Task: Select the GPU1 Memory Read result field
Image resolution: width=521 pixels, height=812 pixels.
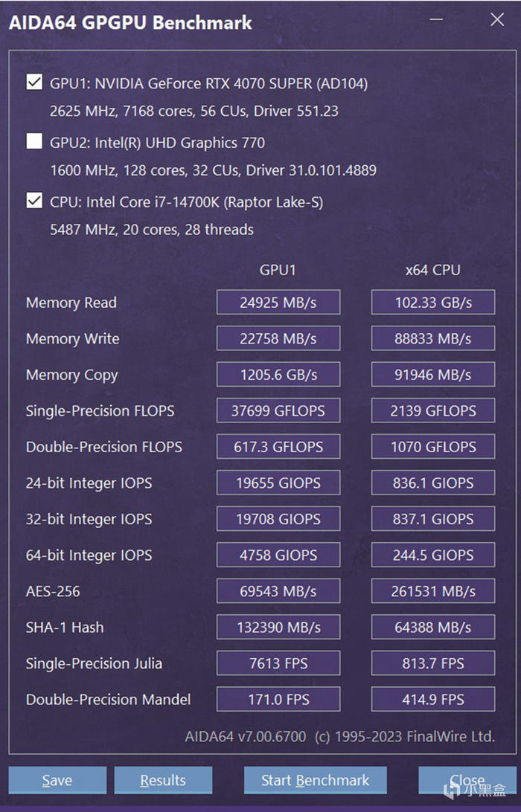Action: (x=278, y=303)
